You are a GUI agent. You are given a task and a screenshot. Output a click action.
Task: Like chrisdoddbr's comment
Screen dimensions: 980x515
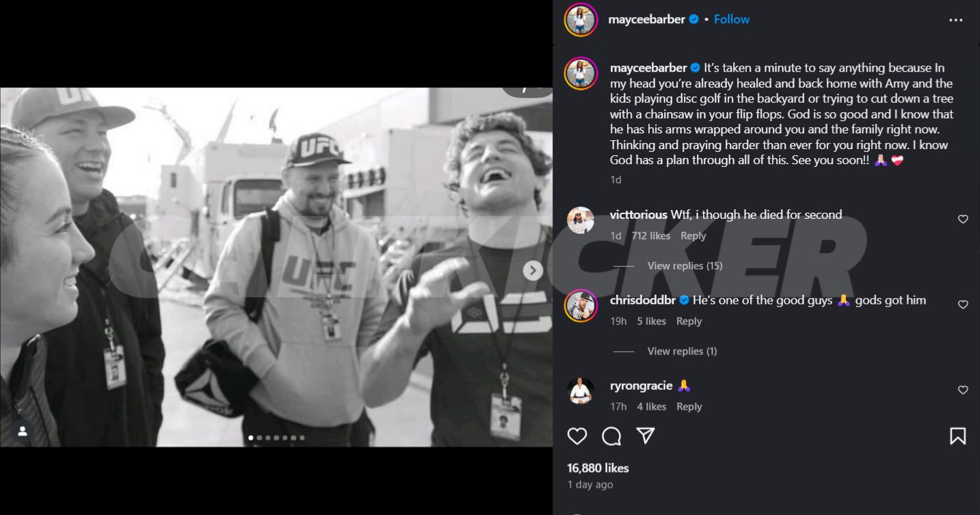coord(963,305)
